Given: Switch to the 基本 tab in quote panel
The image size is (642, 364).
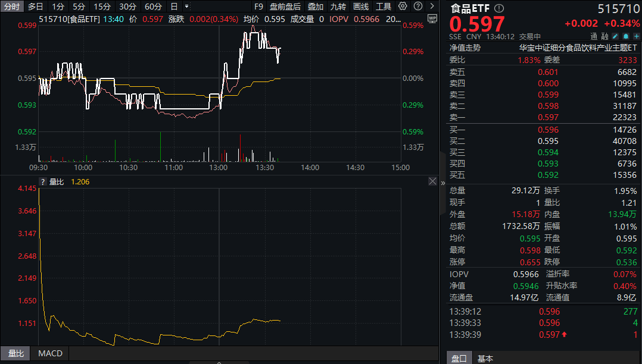Looking at the screenshot, I should tap(485, 358).
